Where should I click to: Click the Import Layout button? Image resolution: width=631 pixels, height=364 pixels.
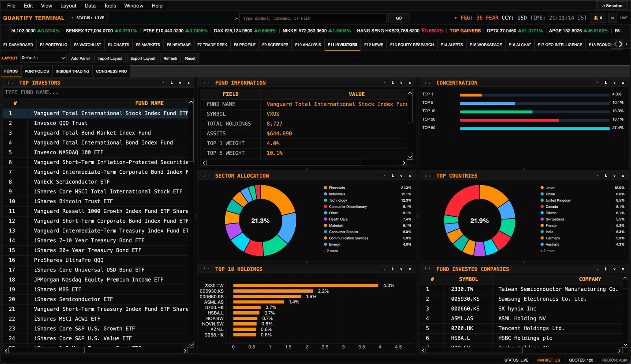(110, 58)
